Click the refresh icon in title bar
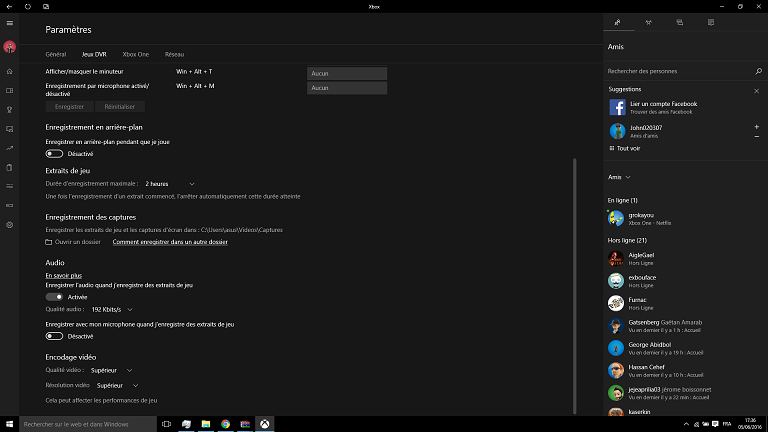 (x=28, y=7)
